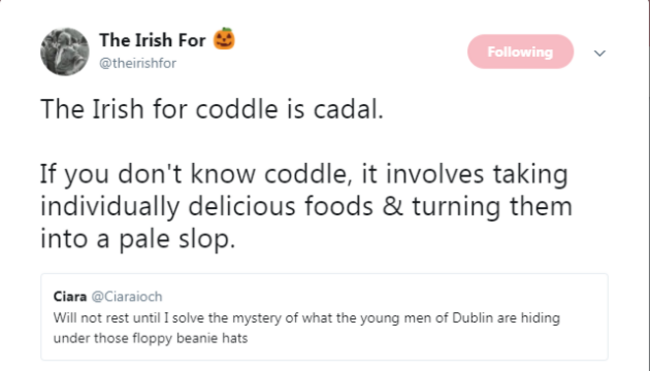650x371 pixels.
Task: Click the 'If you don't know coddle' line
Action: click(304, 174)
